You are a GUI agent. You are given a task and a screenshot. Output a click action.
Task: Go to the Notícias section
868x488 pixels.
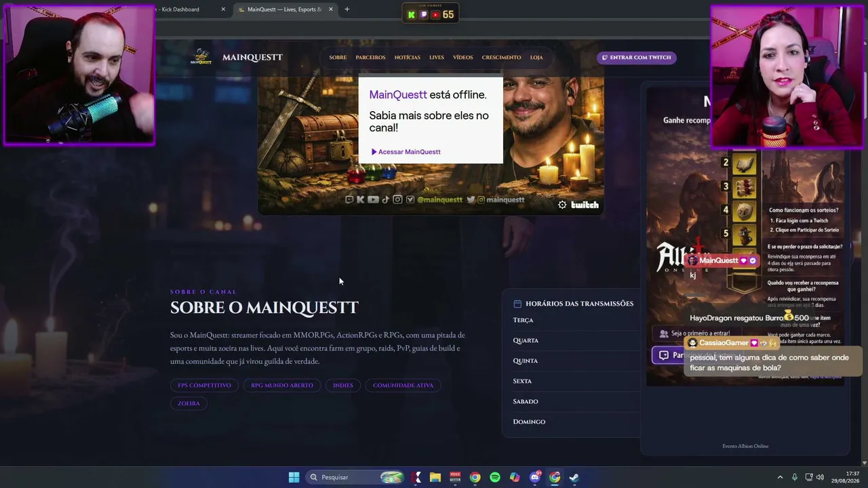pyautogui.click(x=408, y=58)
